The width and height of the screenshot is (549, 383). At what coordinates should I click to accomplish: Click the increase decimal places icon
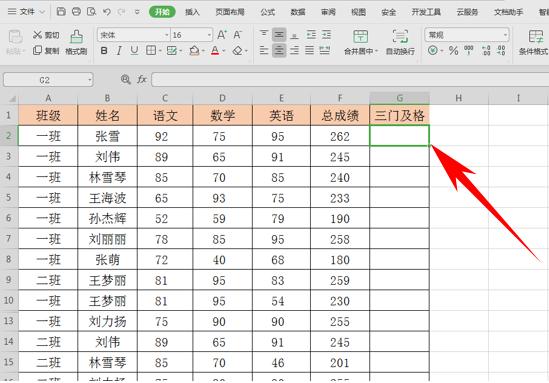486,50
